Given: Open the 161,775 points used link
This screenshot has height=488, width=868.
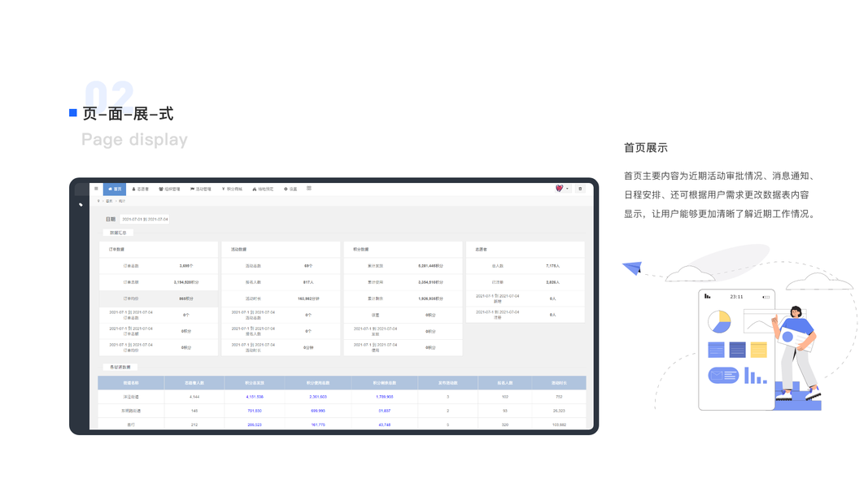Looking at the screenshot, I should 318,425.
